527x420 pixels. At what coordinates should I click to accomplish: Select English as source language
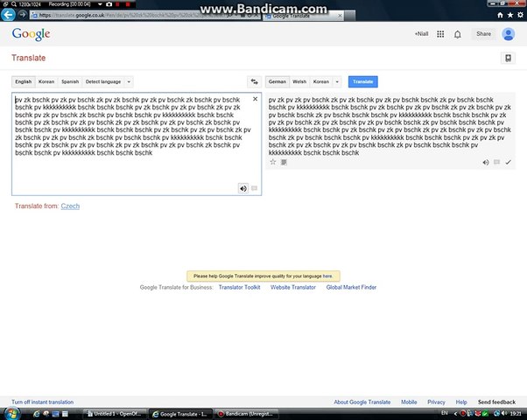tap(23, 81)
